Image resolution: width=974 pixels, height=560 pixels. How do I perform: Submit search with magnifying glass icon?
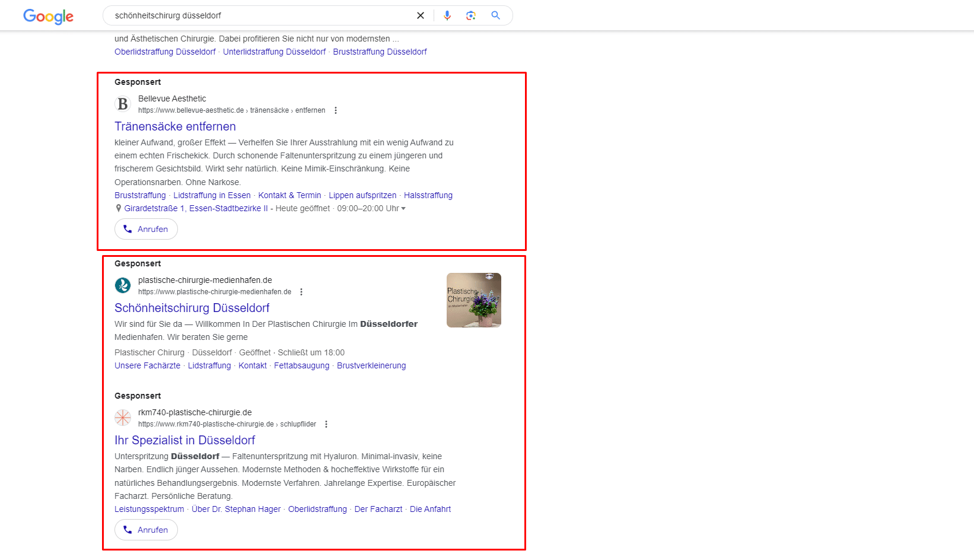click(495, 15)
